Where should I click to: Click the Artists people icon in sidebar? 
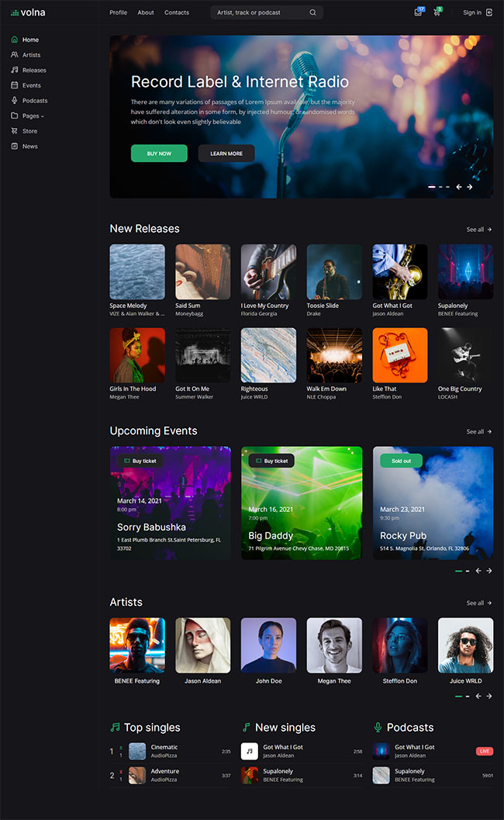coord(14,55)
